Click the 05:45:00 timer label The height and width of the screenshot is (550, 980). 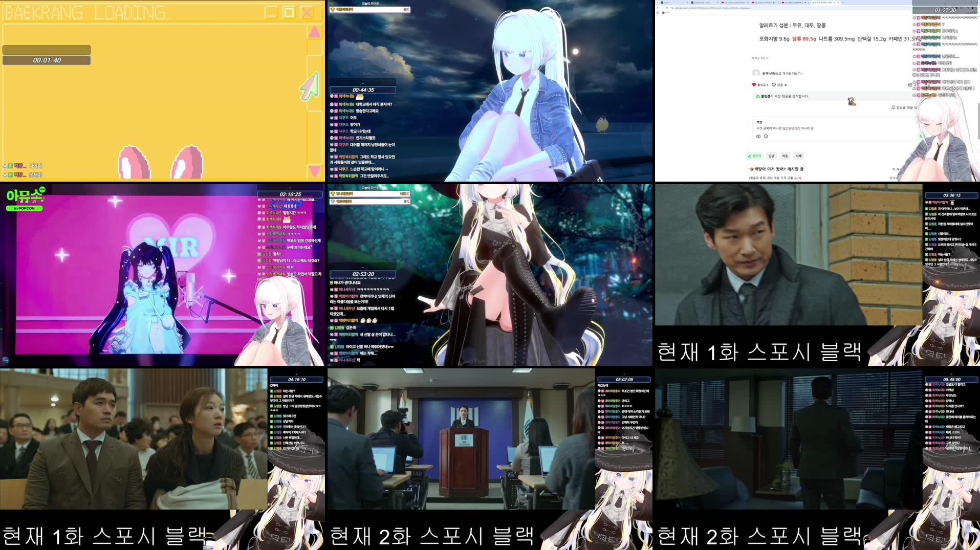pyautogui.click(x=951, y=380)
